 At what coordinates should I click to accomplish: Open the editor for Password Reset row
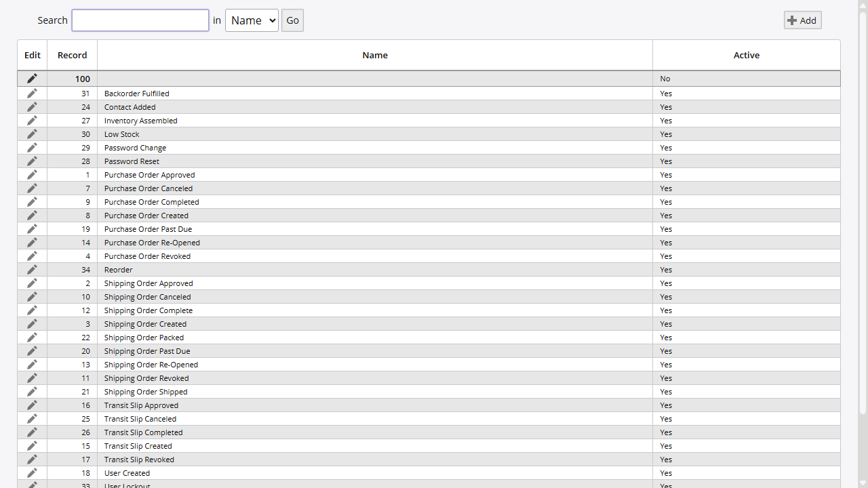tap(32, 161)
